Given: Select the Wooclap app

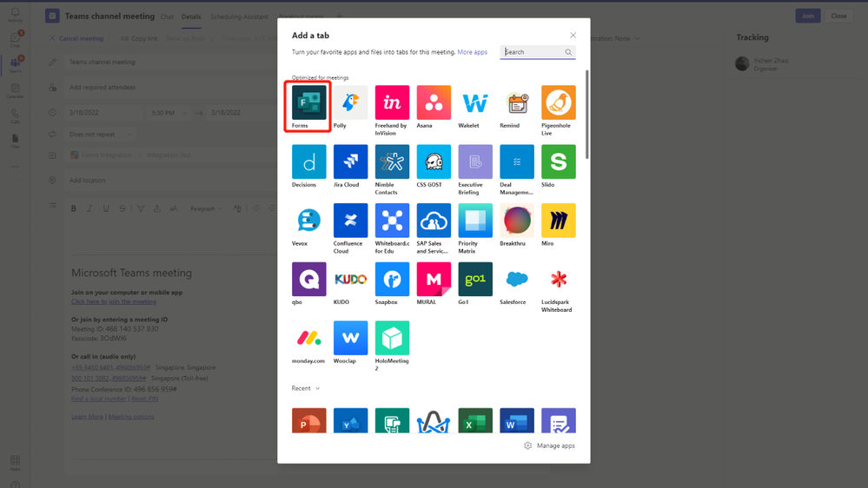Looking at the screenshot, I should (350, 338).
